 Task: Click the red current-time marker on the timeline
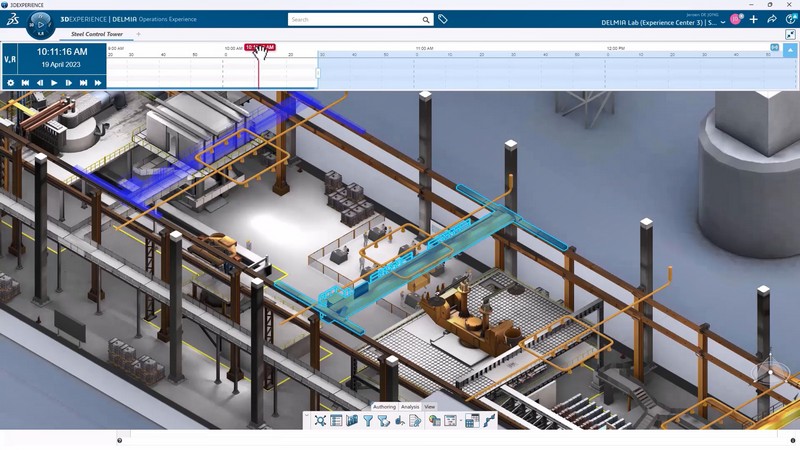pos(259,47)
